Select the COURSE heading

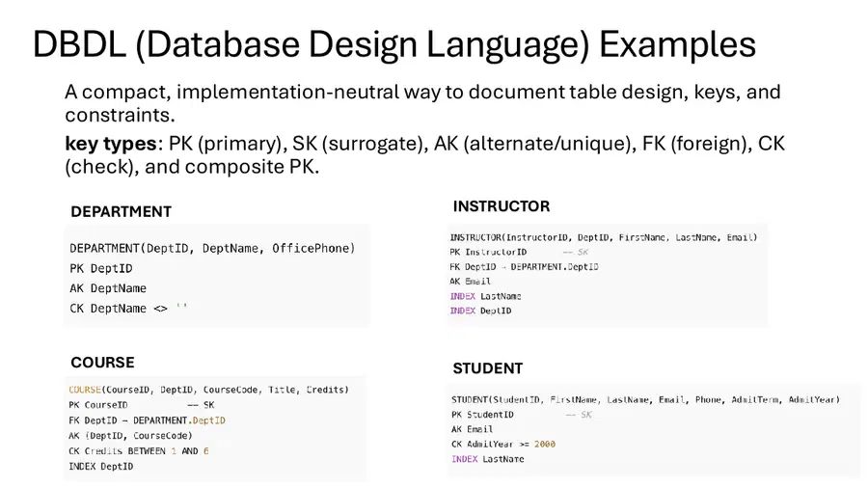102,363
